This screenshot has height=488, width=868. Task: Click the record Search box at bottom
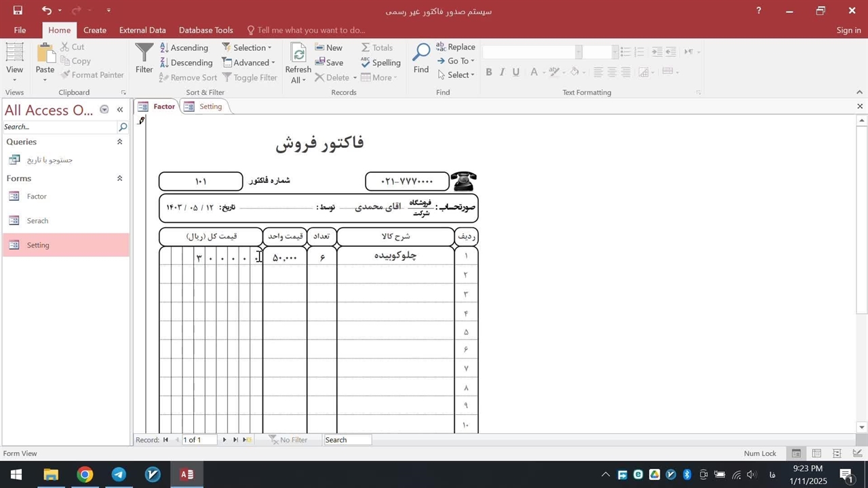pos(347,440)
